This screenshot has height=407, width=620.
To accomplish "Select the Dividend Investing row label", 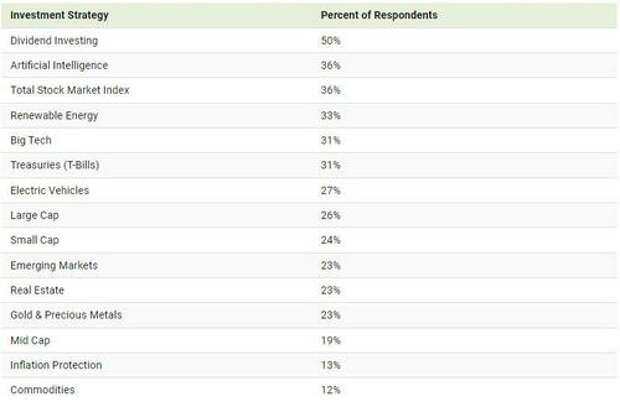I will (54, 41).
